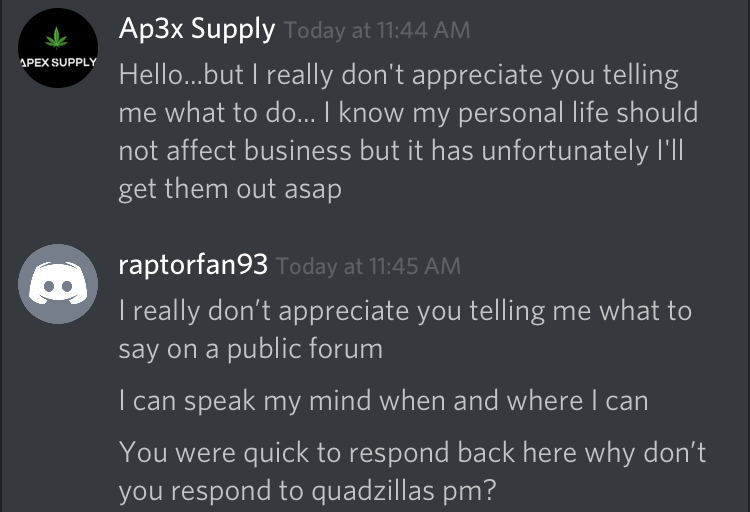Screen dimensions: 750x512
Task: Select the raptorfan93 username
Action: tap(193, 264)
